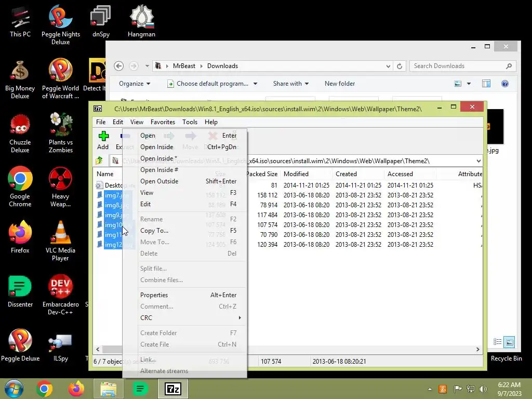Open Peggle Deluxe desktop icon
532x399 pixels.
point(20,345)
